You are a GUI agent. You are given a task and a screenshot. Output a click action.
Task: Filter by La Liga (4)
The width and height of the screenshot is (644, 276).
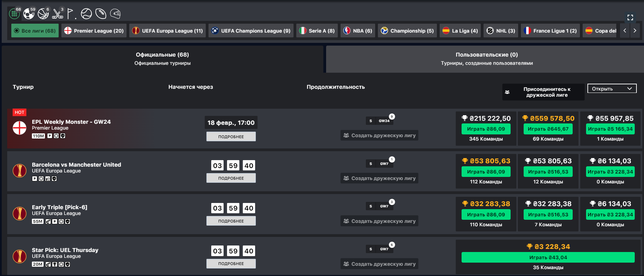(x=460, y=31)
